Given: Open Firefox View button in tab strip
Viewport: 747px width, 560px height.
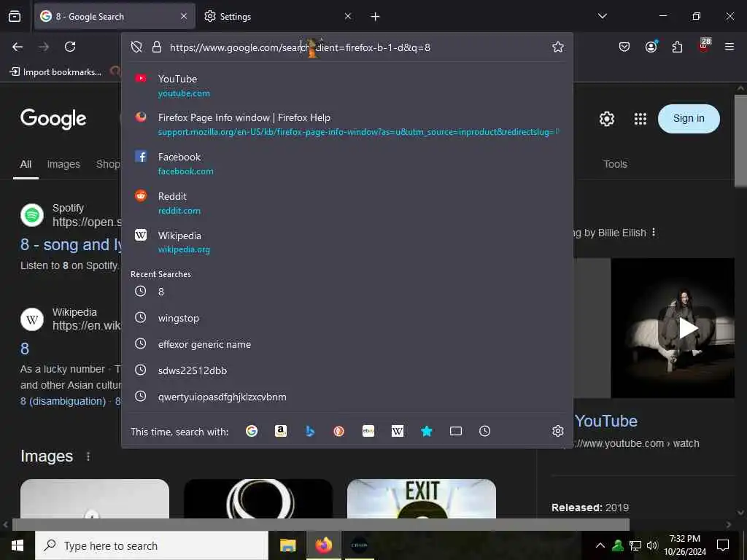Looking at the screenshot, I should point(15,17).
